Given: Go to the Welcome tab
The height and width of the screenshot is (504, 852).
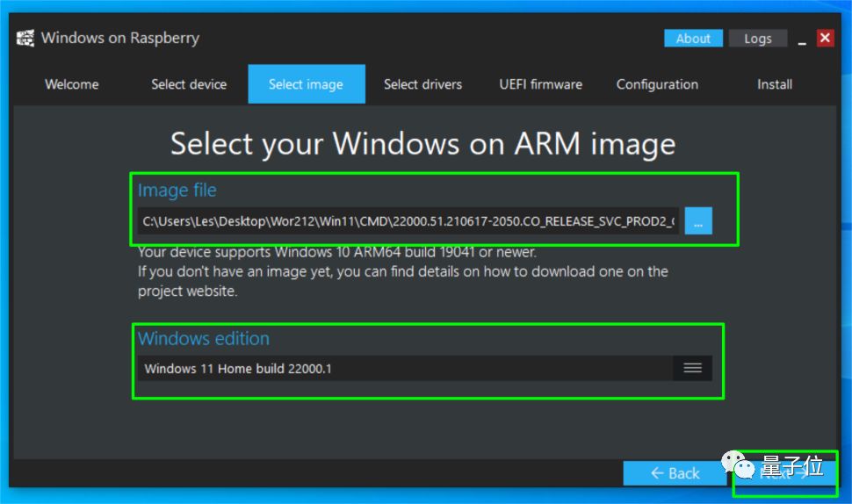Looking at the screenshot, I should pos(72,84).
